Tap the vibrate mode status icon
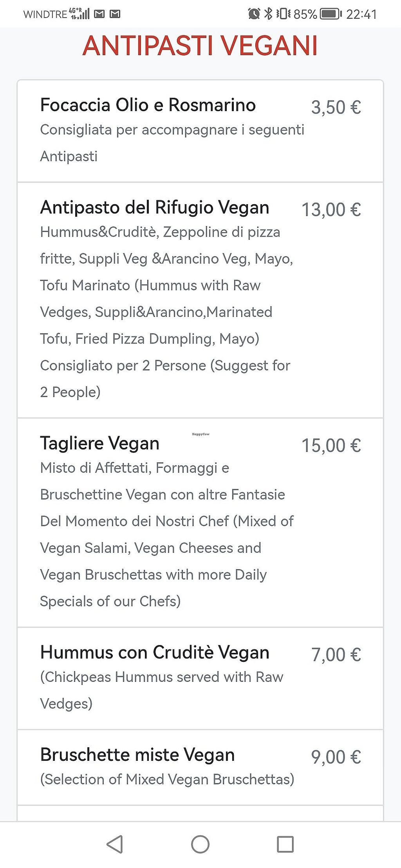 [283, 14]
